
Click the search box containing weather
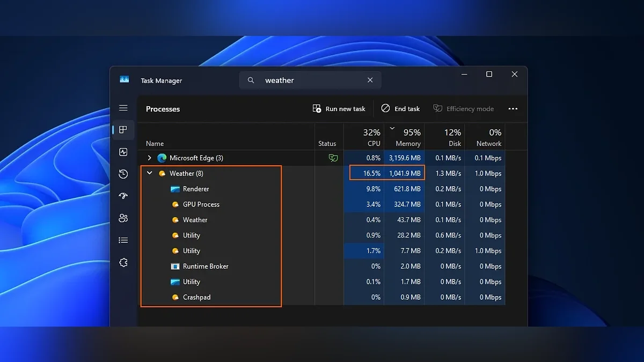click(310, 80)
